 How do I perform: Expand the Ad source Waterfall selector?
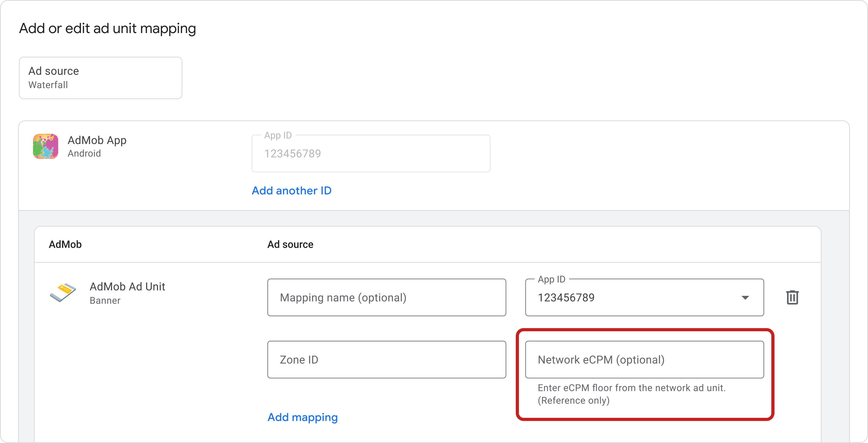[x=100, y=78]
